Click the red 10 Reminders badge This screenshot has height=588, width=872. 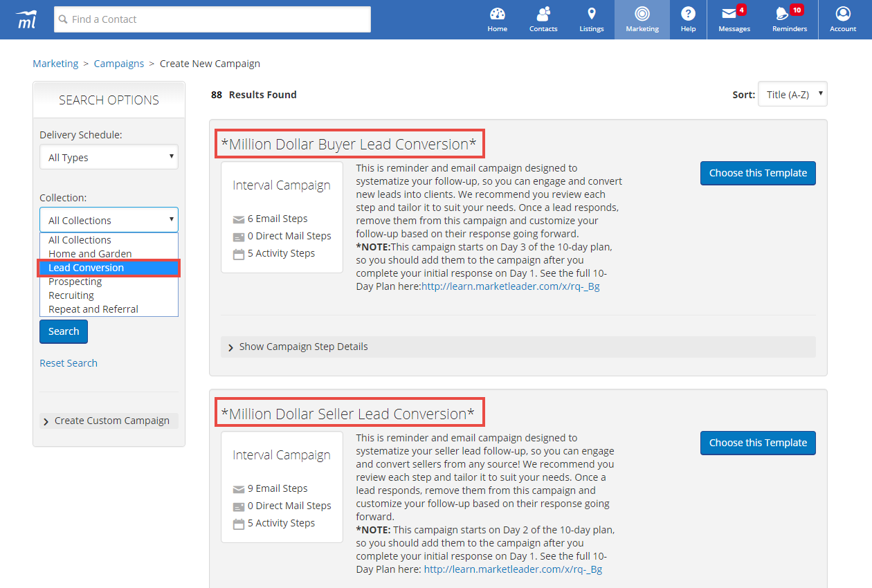tap(797, 10)
